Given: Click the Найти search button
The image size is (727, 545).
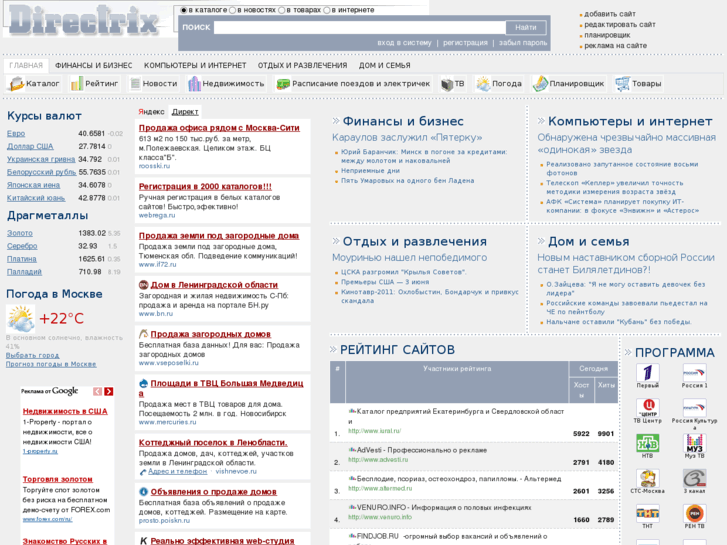Looking at the screenshot, I should tap(526, 27).
